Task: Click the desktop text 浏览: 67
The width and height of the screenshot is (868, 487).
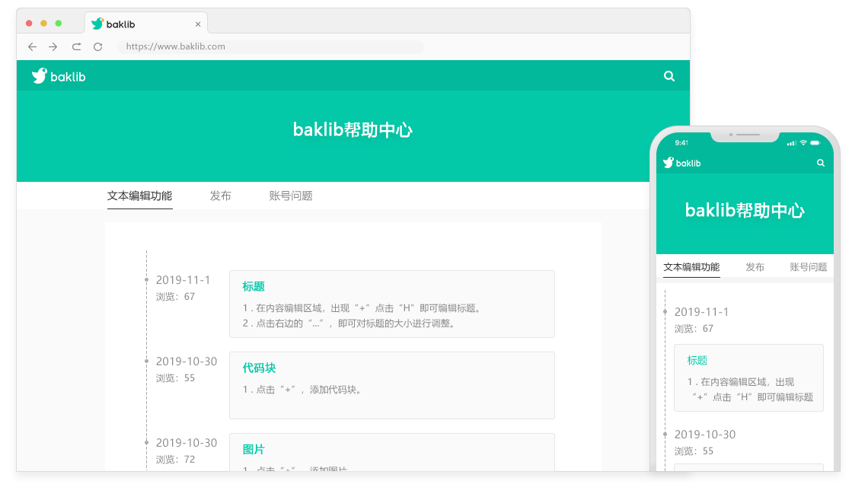Action: pyautogui.click(x=175, y=296)
